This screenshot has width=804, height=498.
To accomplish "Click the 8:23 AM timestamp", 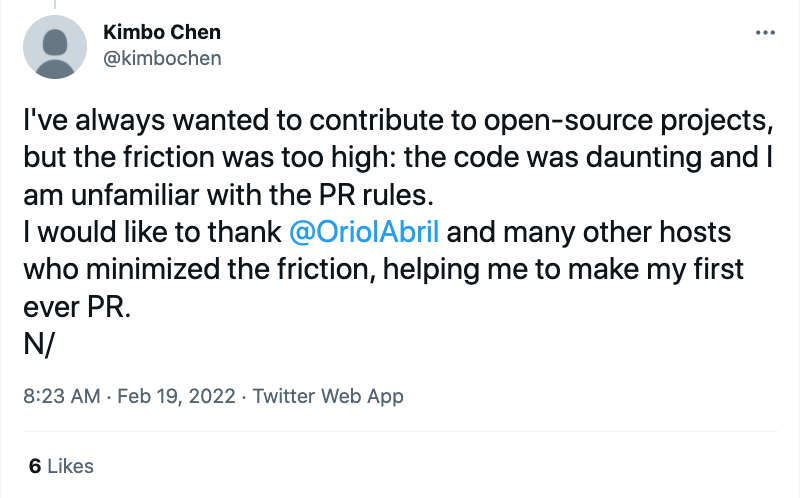I will (60, 396).
